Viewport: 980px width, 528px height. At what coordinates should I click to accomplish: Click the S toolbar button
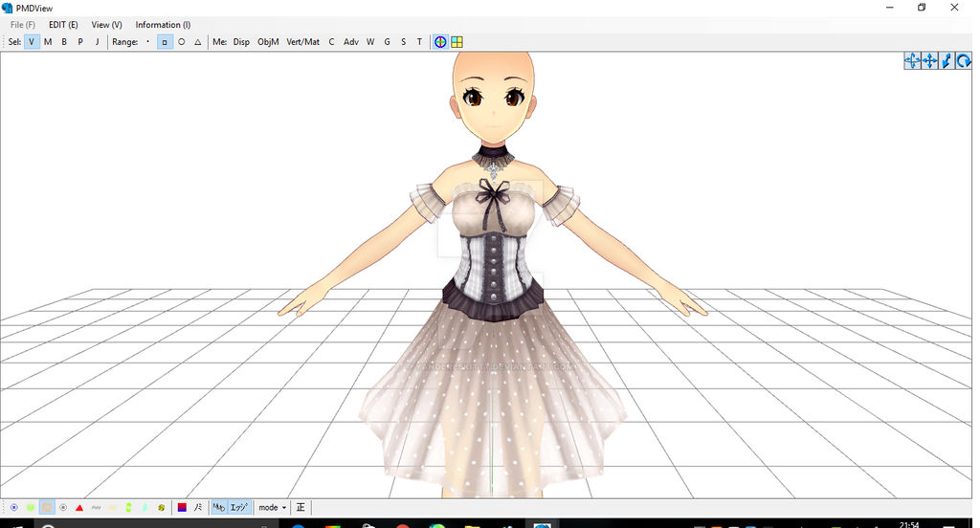403,42
